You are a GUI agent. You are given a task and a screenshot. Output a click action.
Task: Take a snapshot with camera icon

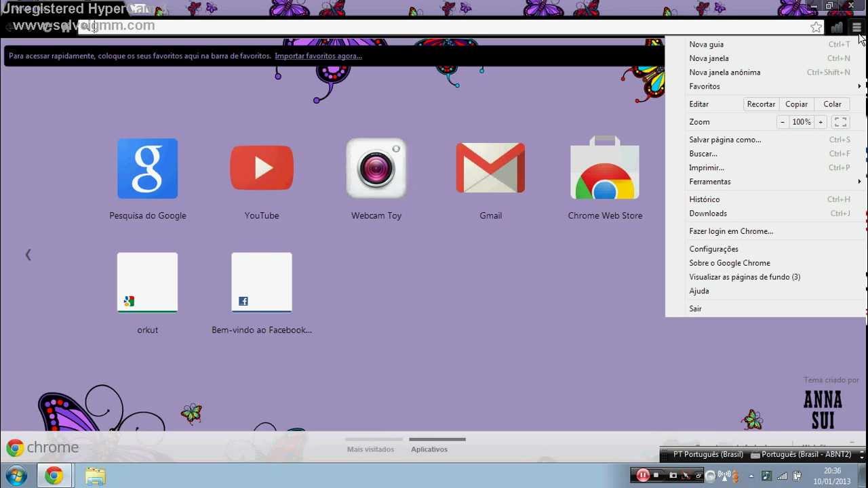point(673,475)
